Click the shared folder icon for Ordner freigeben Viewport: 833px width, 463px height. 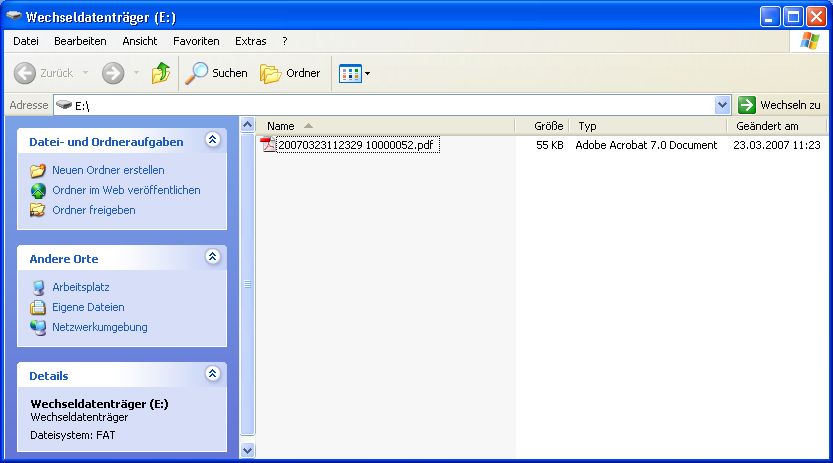pyautogui.click(x=38, y=210)
